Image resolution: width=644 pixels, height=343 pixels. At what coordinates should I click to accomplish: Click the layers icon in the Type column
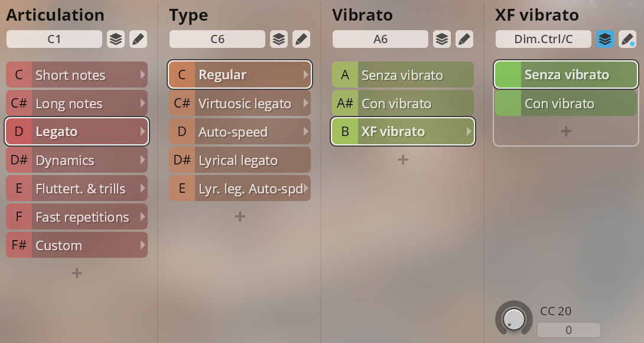[279, 39]
